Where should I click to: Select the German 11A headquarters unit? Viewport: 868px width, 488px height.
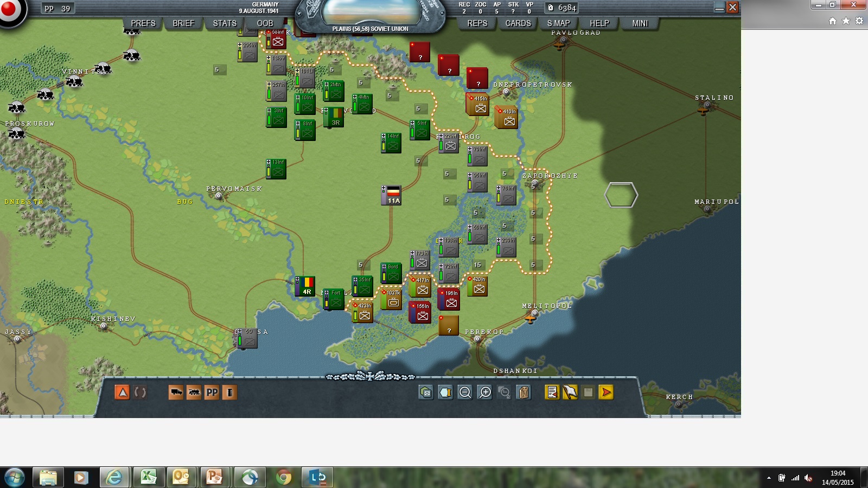click(x=391, y=195)
